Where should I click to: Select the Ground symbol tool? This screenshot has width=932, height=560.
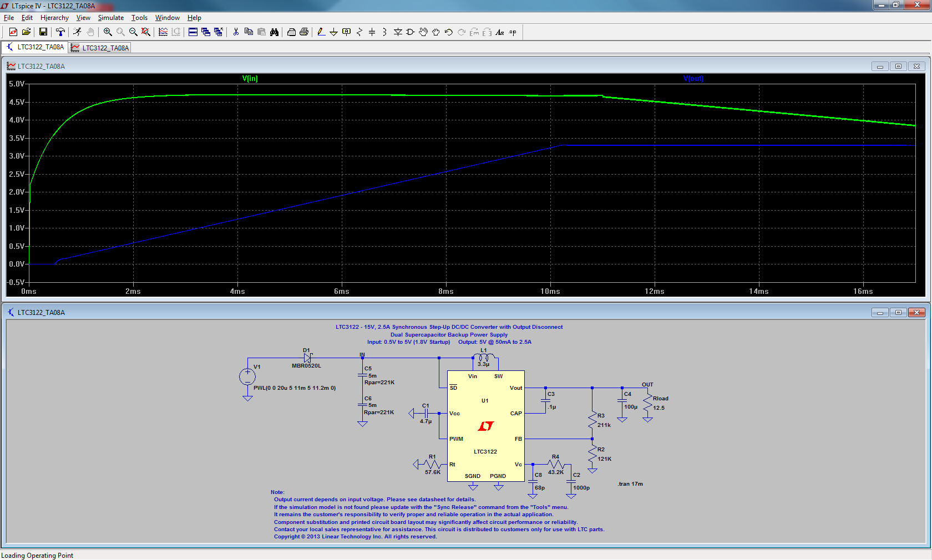click(x=334, y=32)
